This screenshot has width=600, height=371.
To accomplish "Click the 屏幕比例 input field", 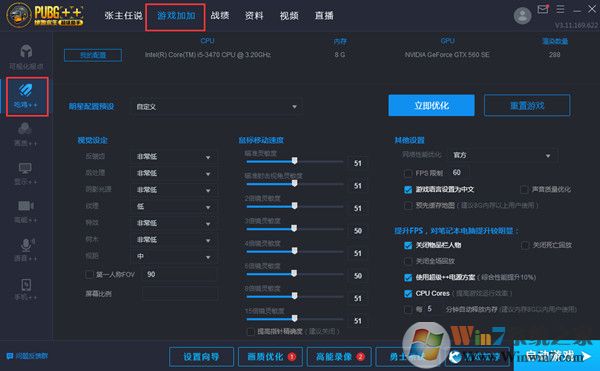I will point(180,293).
